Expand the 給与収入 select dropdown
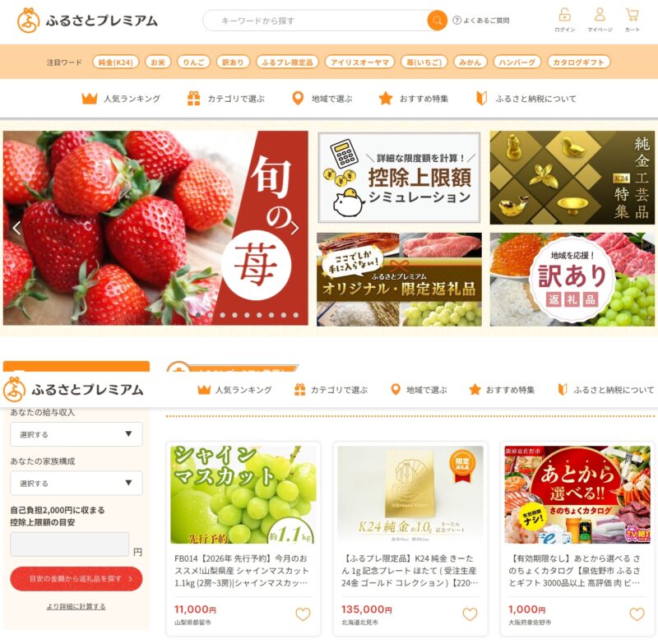658x644 pixels. [x=76, y=434]
